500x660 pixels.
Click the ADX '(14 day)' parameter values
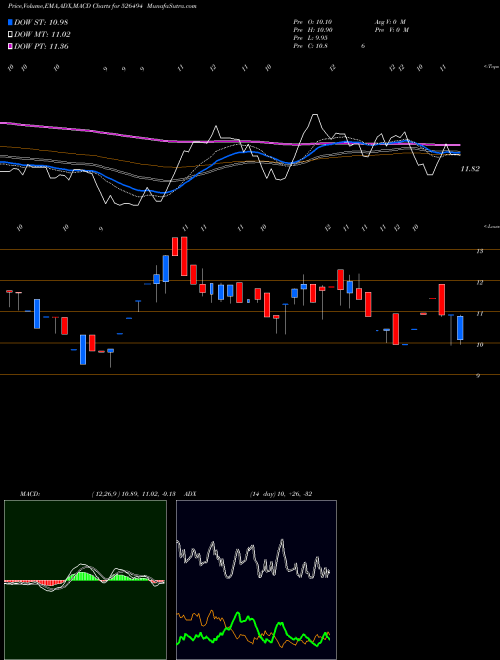click(x=281, y=494)
